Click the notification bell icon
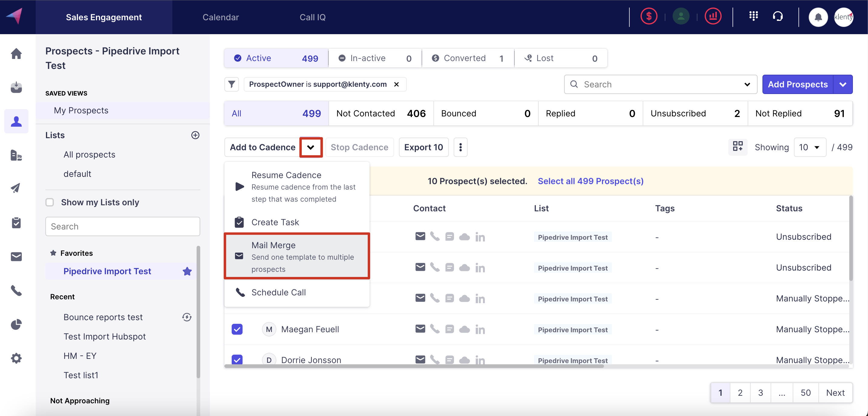The image size is (868, 416). [x=818, y=17]
